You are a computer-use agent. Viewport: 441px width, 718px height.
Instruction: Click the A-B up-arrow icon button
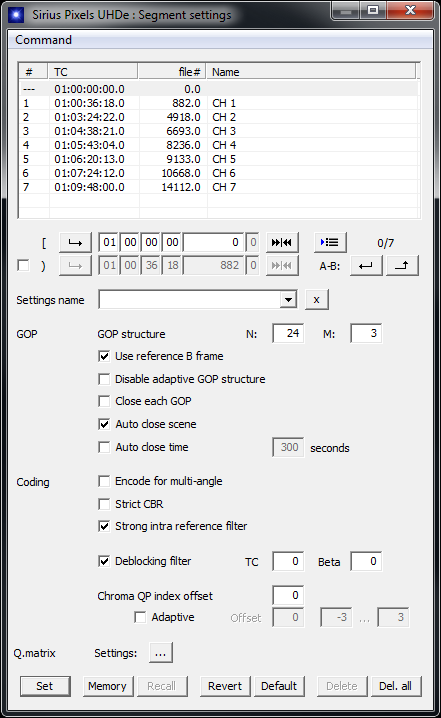[402, 266]
